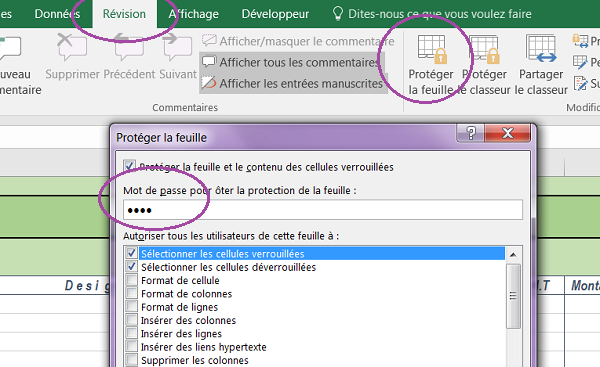600x367 pixels.
Task: Click Protéger la feuille icon
Action: tap(432, 49)
